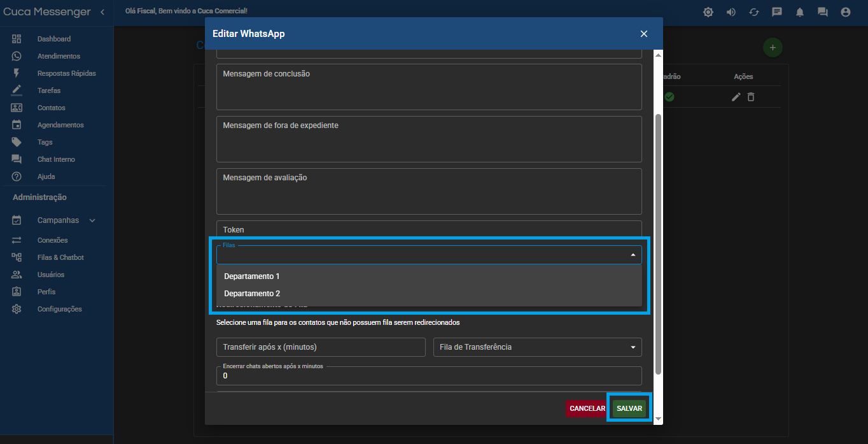Open the Conexões menu item
Screen dimensions: 868x444
coord(52,240)
